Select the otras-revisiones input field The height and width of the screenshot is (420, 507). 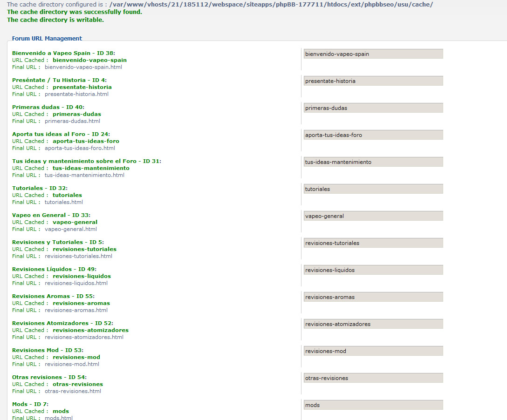pyautogui.click(x=373, y=378)
